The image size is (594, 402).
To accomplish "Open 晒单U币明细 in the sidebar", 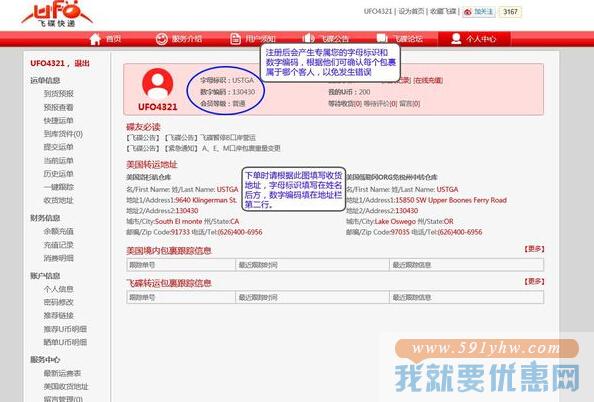I will click(x=65, y=342).
